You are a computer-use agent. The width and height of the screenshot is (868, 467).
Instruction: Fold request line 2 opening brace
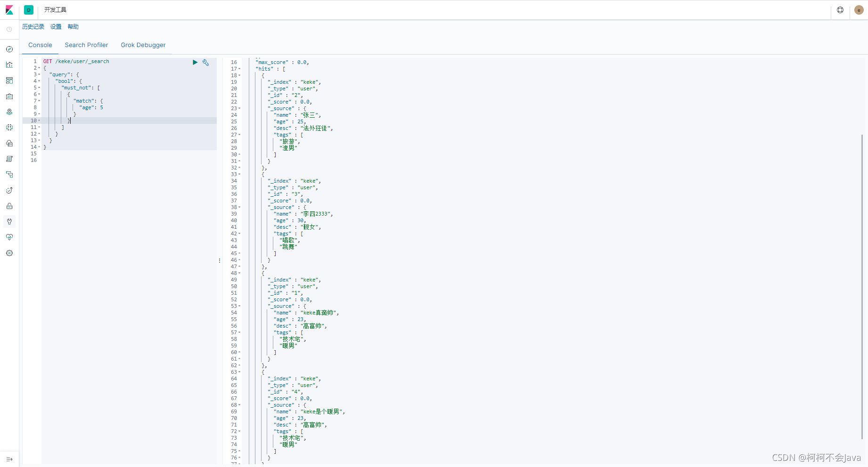pyautogui.click(x=39, y=68)
